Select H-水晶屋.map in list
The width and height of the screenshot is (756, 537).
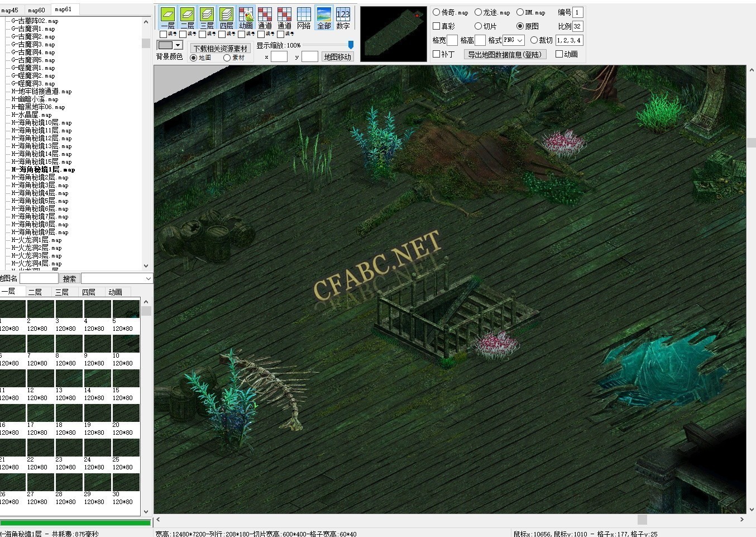coord(31,115)
